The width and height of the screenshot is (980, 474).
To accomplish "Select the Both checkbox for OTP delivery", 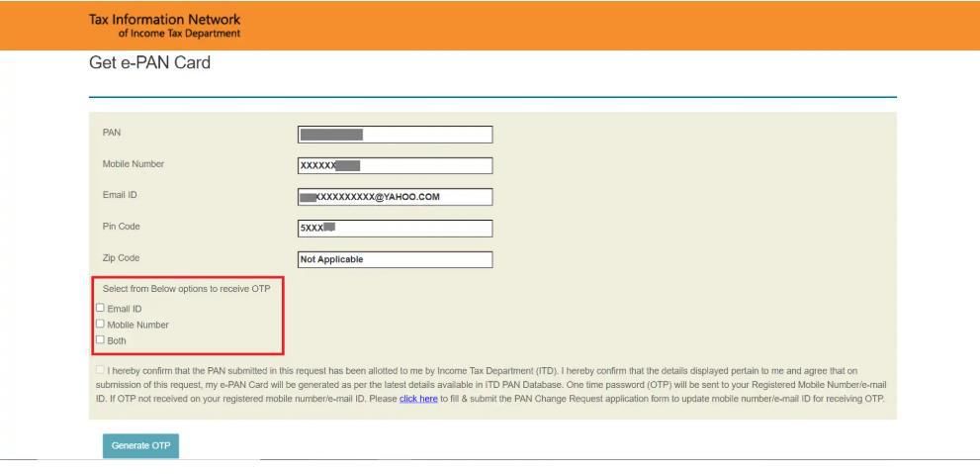I will click(100, 339).
